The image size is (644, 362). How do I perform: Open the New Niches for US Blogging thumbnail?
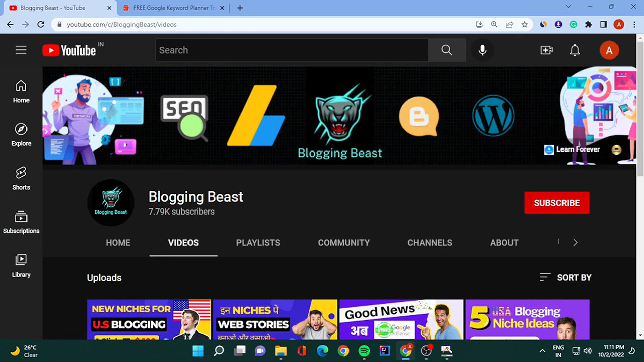(149, 319)
